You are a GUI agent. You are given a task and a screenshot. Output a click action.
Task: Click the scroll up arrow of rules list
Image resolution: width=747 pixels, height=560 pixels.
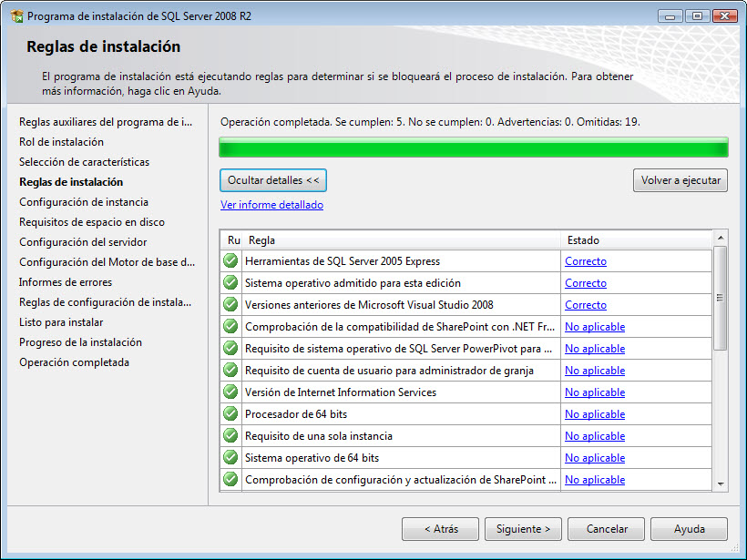pyautogui.click(x=721, y=237)
